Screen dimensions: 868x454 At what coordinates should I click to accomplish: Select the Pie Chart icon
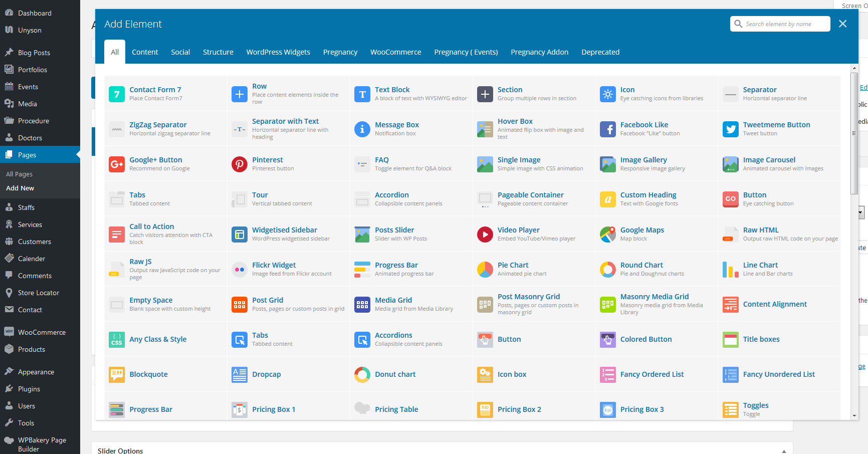[485, 269]
